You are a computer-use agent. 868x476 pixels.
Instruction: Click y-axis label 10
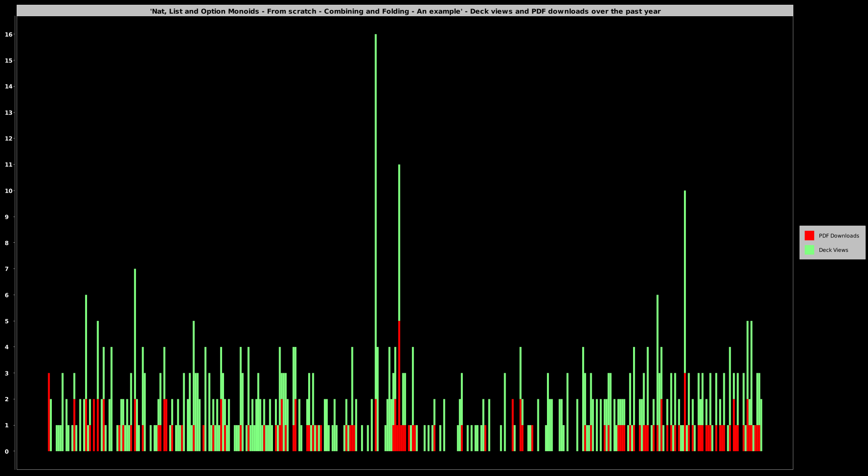(x=9, y=191)
